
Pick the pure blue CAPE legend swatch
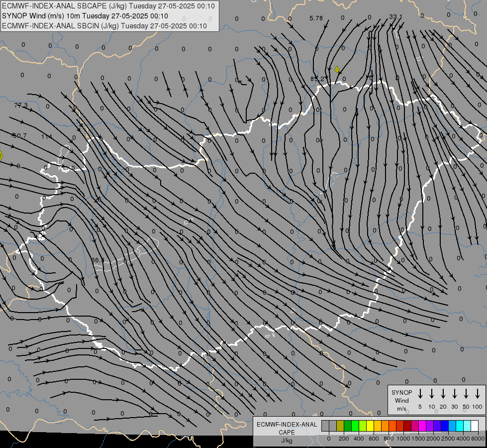(445, 426)
